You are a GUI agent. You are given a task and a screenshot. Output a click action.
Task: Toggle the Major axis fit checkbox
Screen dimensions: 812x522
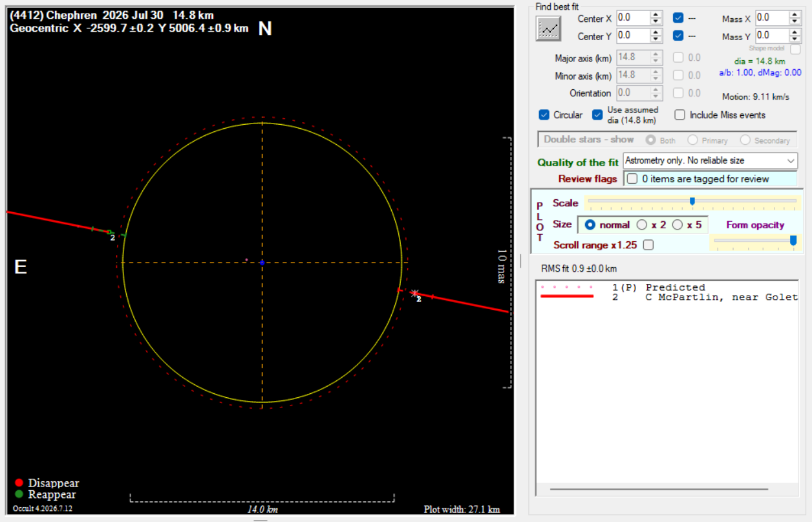[678, 58]
